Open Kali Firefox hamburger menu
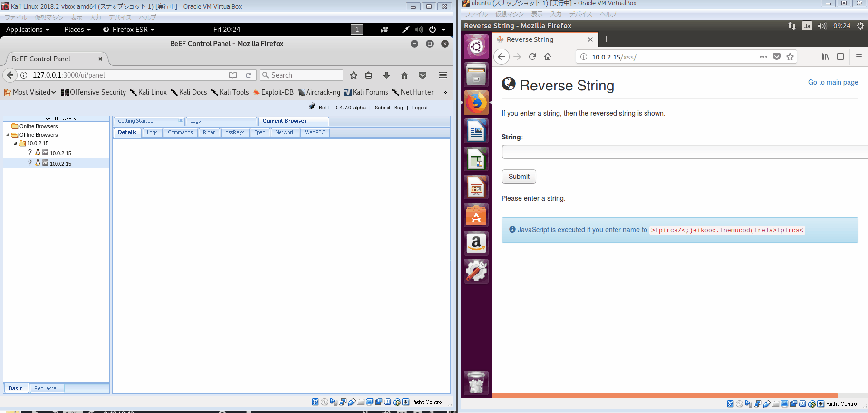This screenshot has height=413, width=868. coord(443,75)
